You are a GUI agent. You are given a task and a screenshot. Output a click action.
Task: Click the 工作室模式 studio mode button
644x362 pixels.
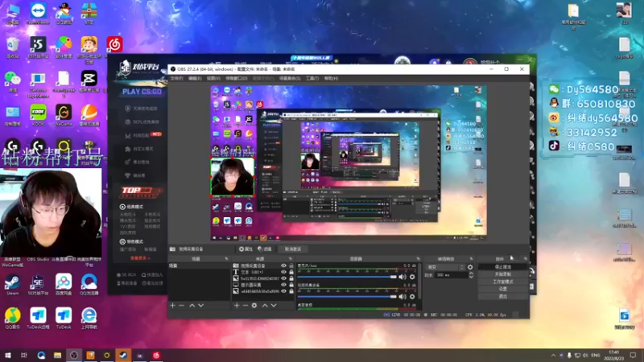pos(502,282)
